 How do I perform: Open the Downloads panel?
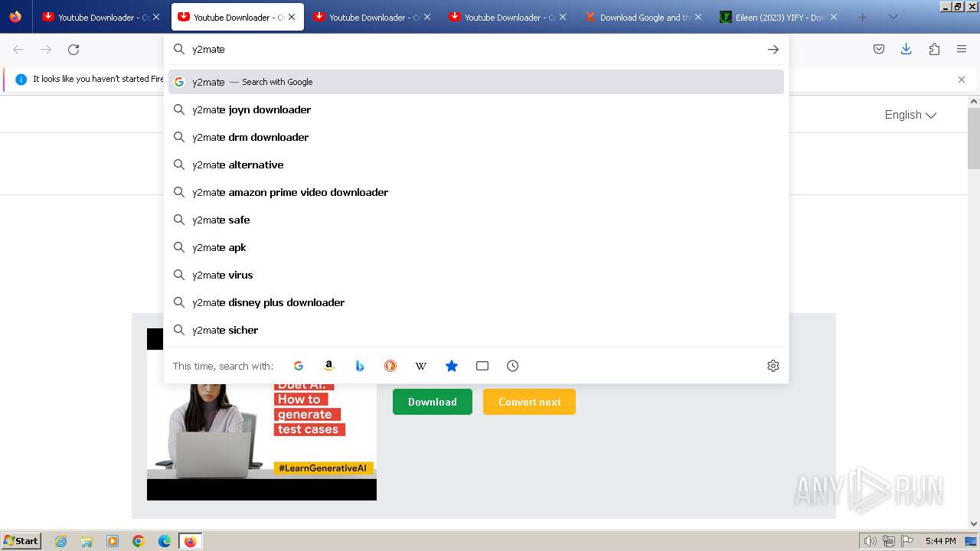tap(906, 49)
